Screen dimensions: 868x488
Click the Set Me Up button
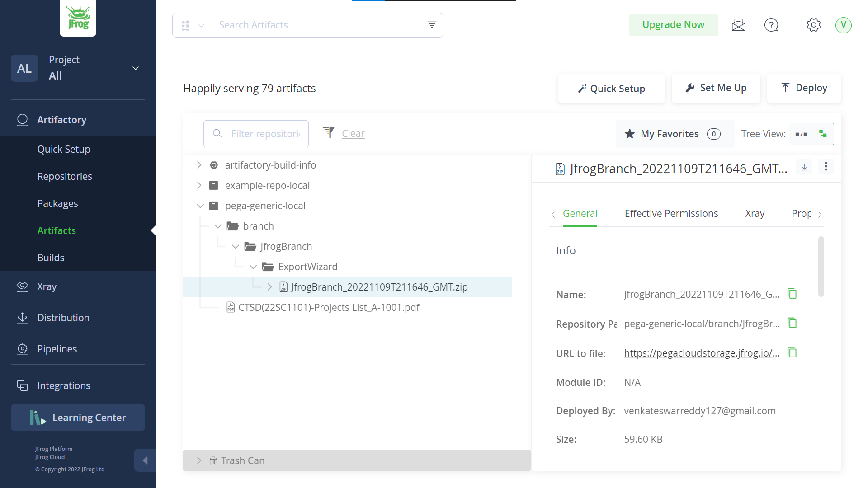716,88
